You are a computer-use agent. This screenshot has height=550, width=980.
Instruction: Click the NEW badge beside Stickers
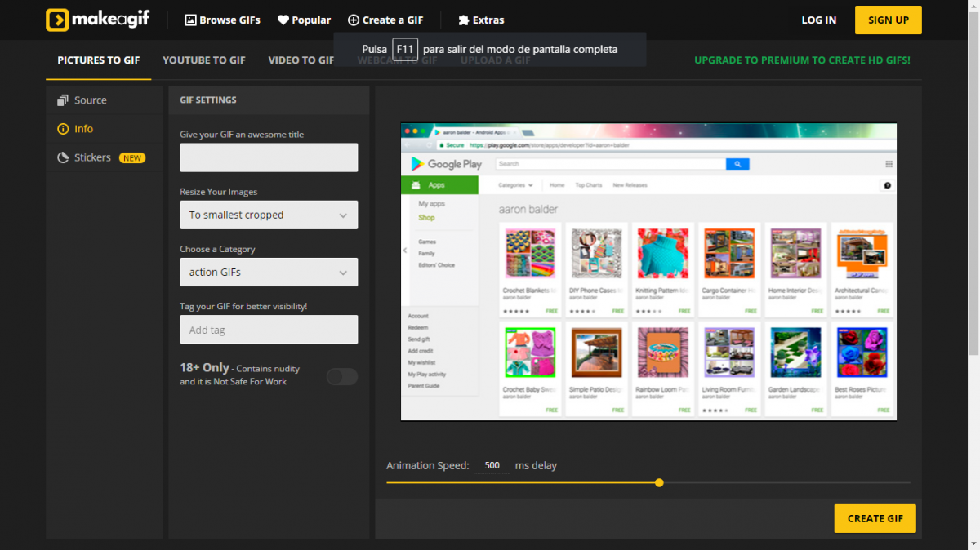point(132,157)
